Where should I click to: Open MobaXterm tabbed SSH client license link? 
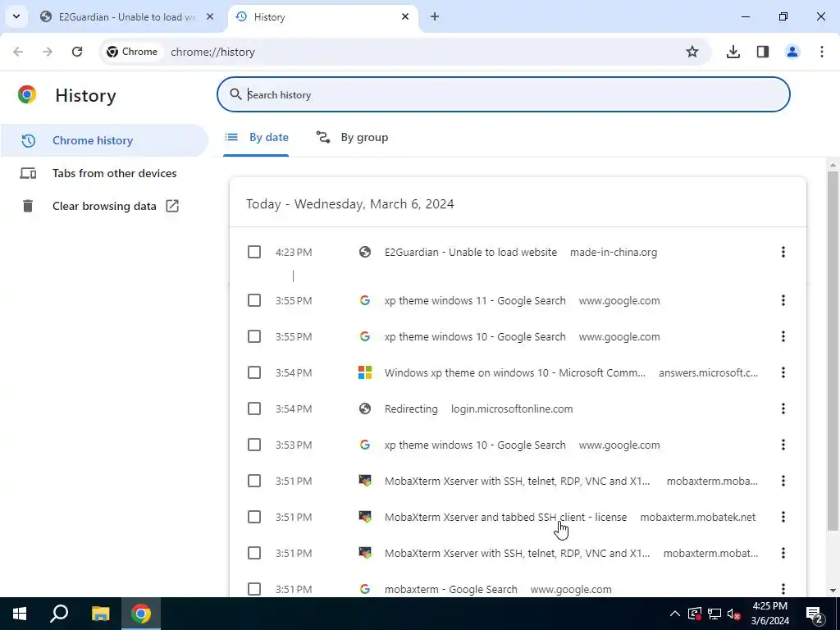tap(505, 518)
